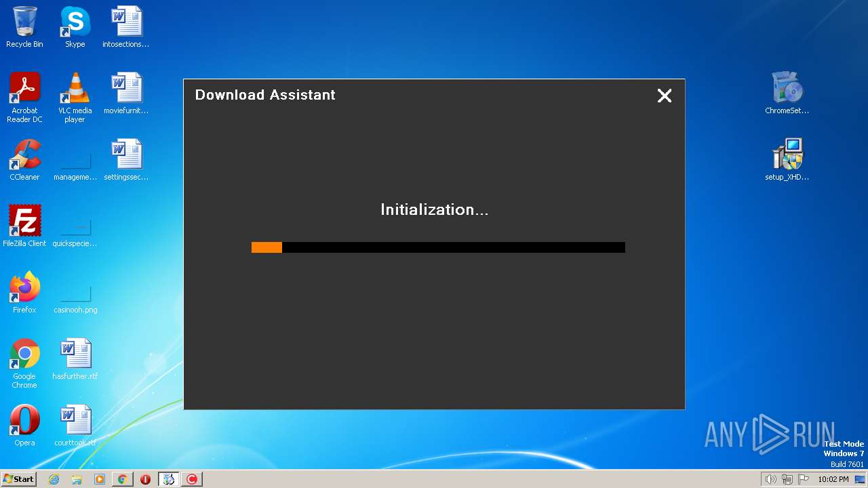Select the Acrobat Reader DC icon
Image resolution: width=868 pixels, height=488 pixels.
tap(24, 98)
